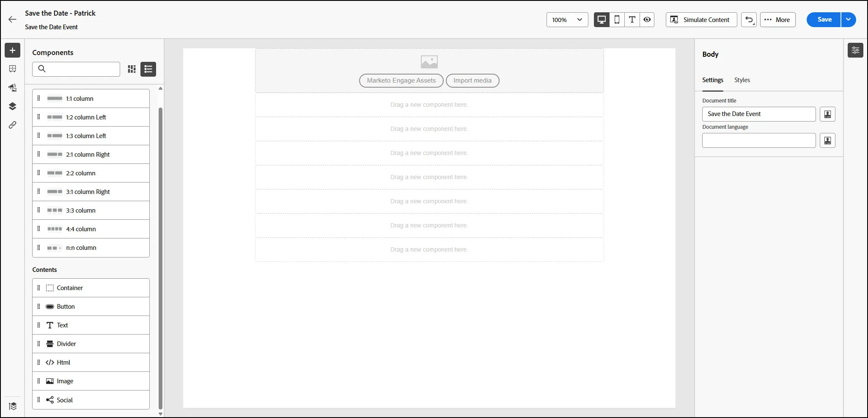The height and width of the screenshot is (418, 868).
Task: Select the Container content component
Action: click(91, 288)
